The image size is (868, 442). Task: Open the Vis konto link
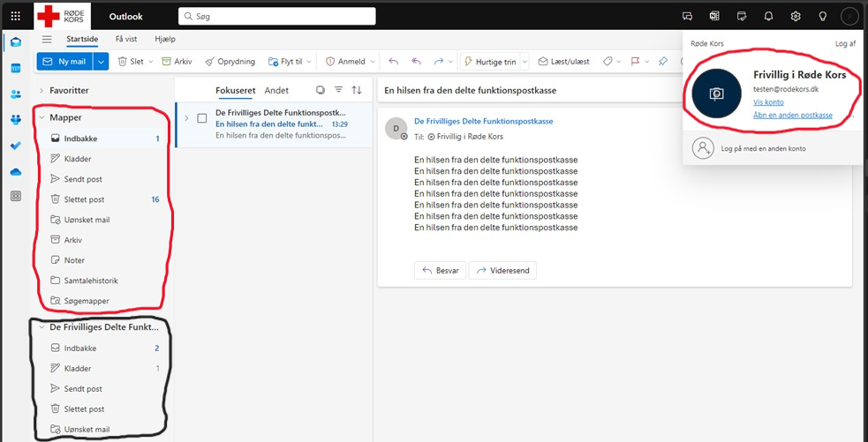[x=768, y=102]
